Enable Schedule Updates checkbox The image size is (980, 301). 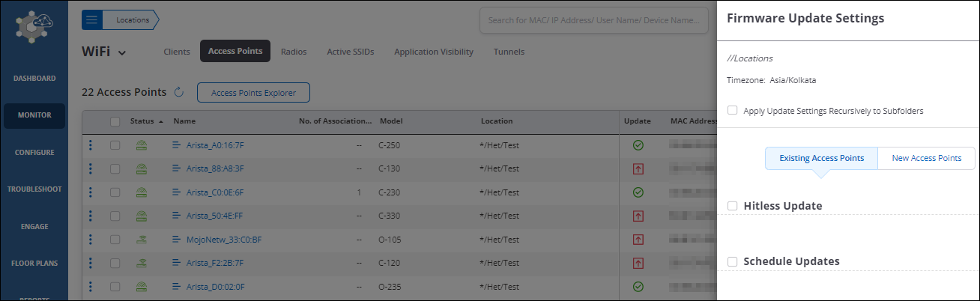point(733,262)
